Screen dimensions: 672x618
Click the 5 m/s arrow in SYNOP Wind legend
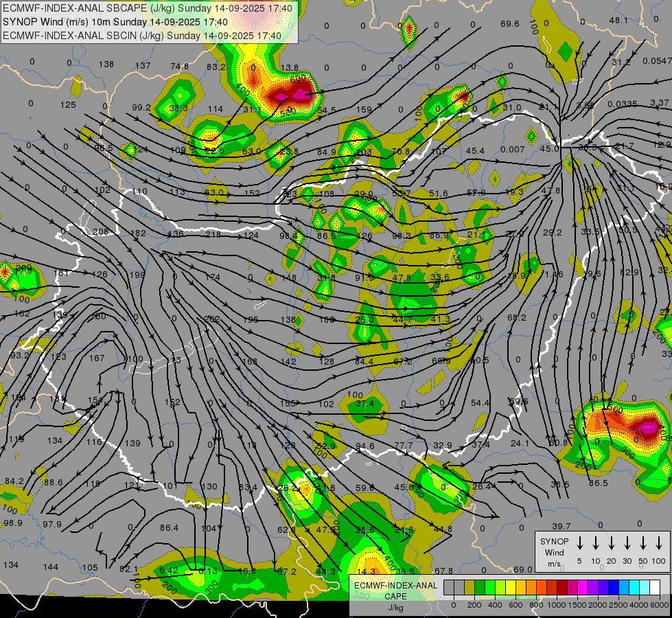(x=579, y=543)
